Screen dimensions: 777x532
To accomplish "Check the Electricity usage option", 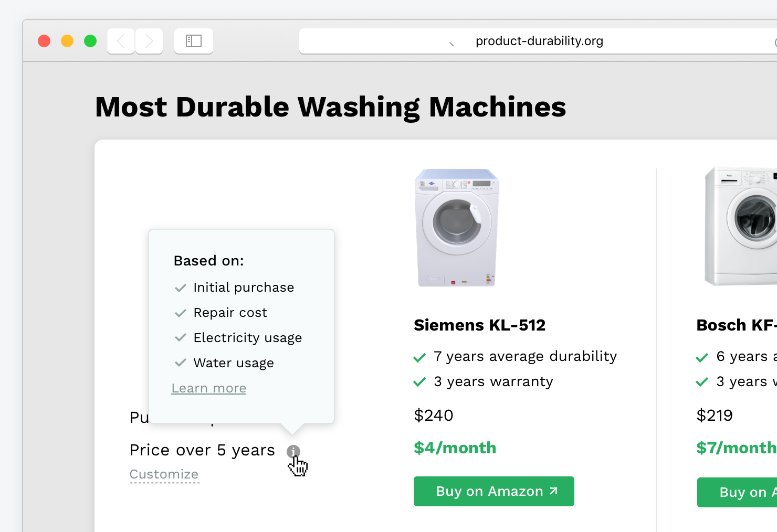I will pyautogui.click(x=181, y=338).
